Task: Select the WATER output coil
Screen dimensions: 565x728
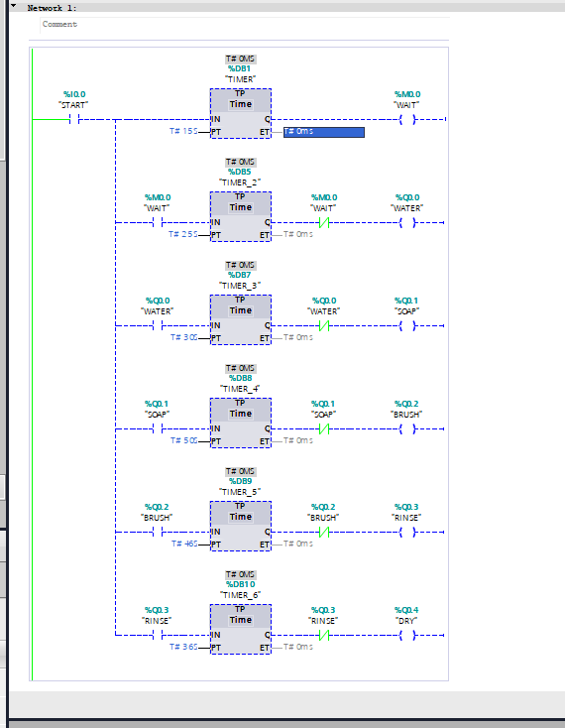Action: (407, 223)
